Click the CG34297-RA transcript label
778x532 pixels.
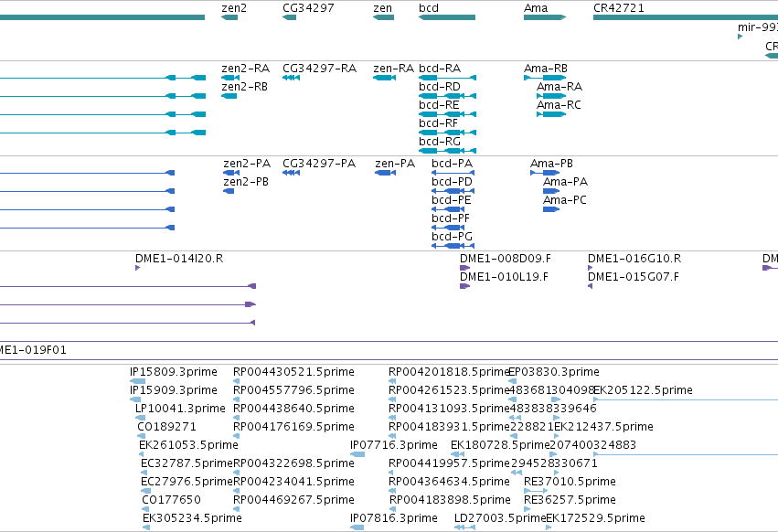320,68
